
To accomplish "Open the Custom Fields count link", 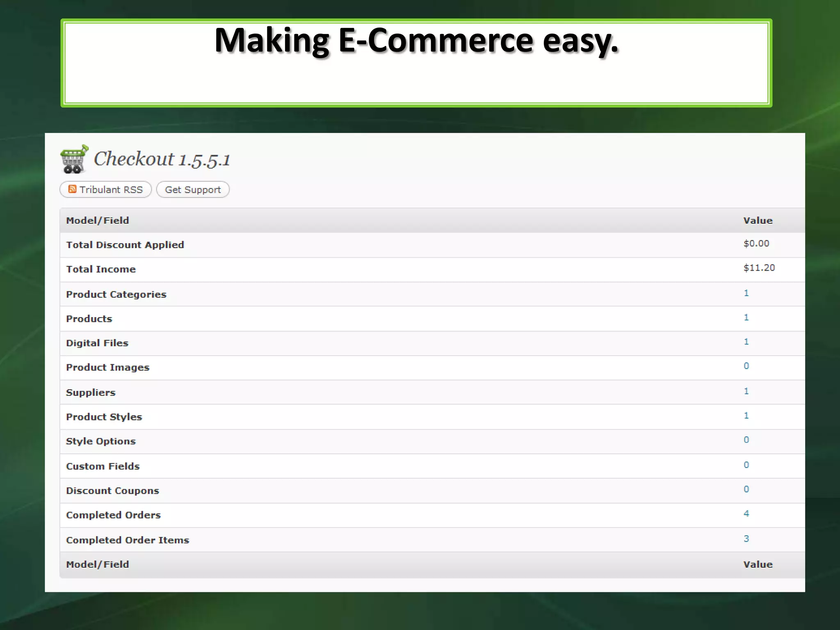I will 746,465.
